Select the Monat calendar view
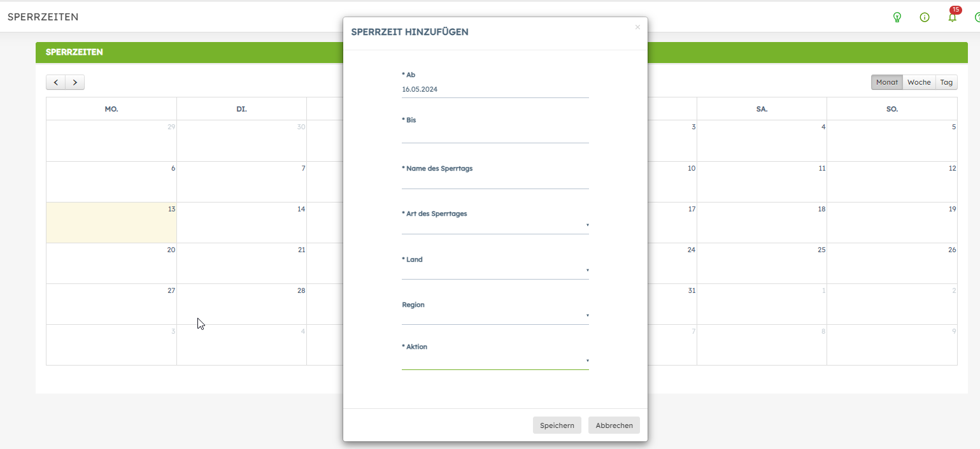The image size is (980, 449). (887, 82)
